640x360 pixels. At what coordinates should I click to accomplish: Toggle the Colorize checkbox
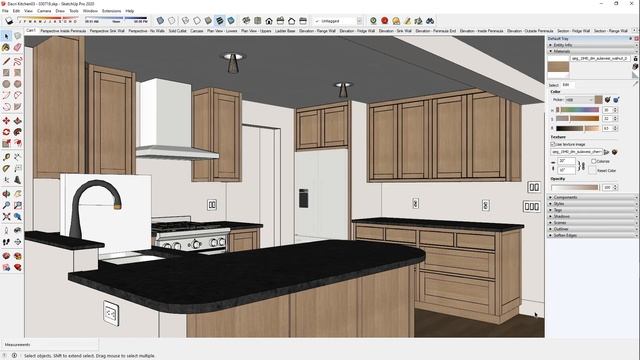(x=593, y=161)
